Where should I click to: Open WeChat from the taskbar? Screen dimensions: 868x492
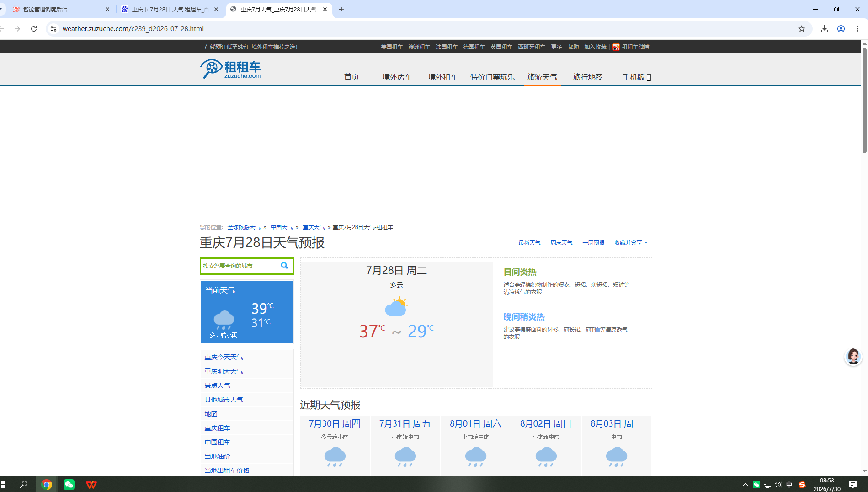coord(69,485)
